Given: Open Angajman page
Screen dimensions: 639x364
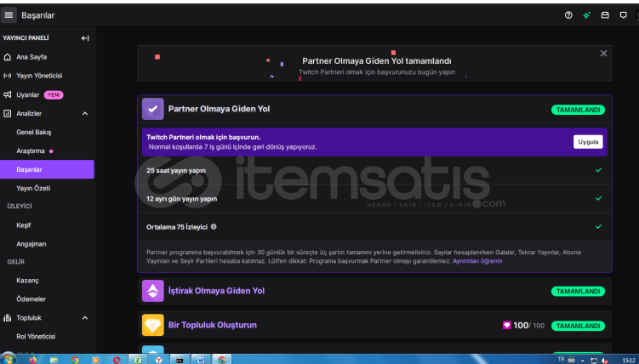Looking at the screenshot, I should coord(31,244).
